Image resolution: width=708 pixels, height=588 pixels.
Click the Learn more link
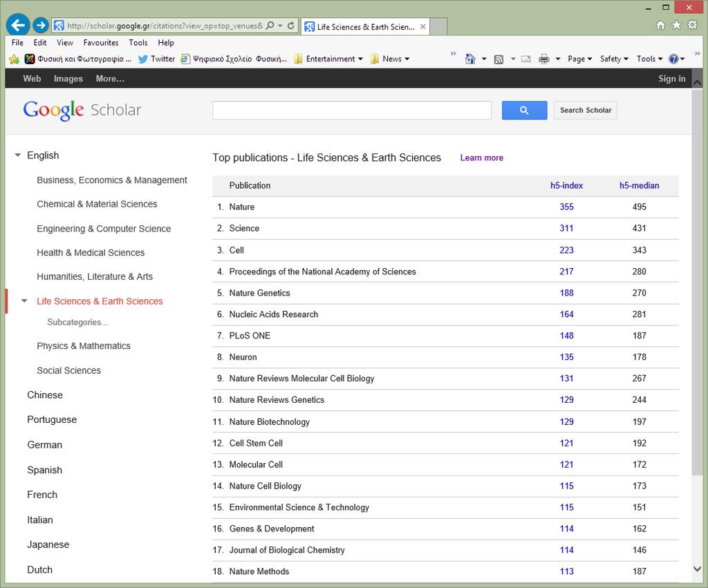tap(481, 158)
